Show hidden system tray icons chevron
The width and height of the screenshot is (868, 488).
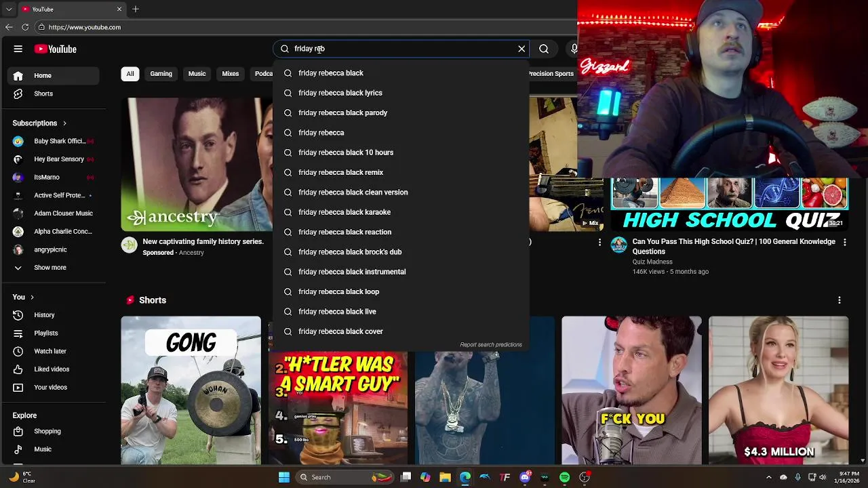[x=768, y=477]
